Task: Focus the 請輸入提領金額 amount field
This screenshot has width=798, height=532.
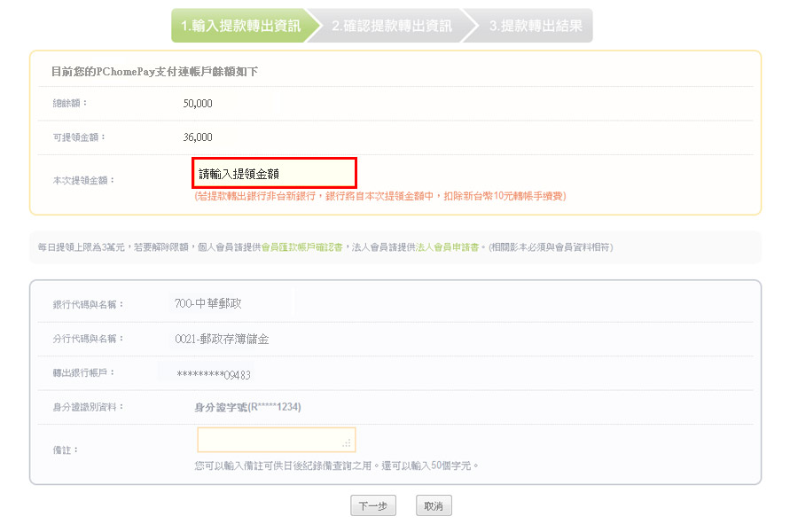Action: (274, 174)
